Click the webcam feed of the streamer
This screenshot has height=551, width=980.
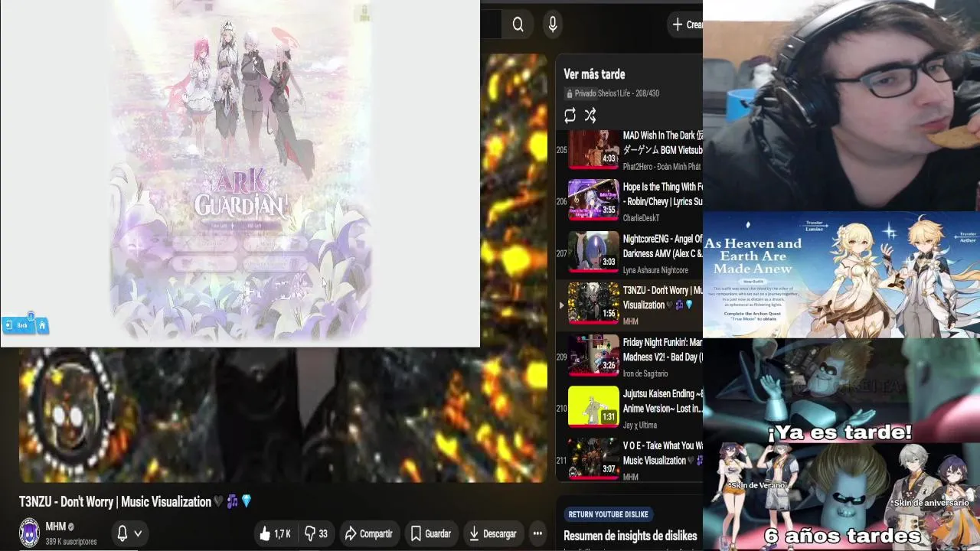pos(841,105)
